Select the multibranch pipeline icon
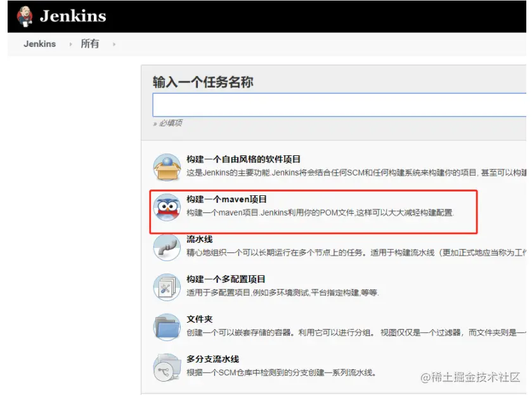Screen dimensions: 532x395 coord(167,367)
